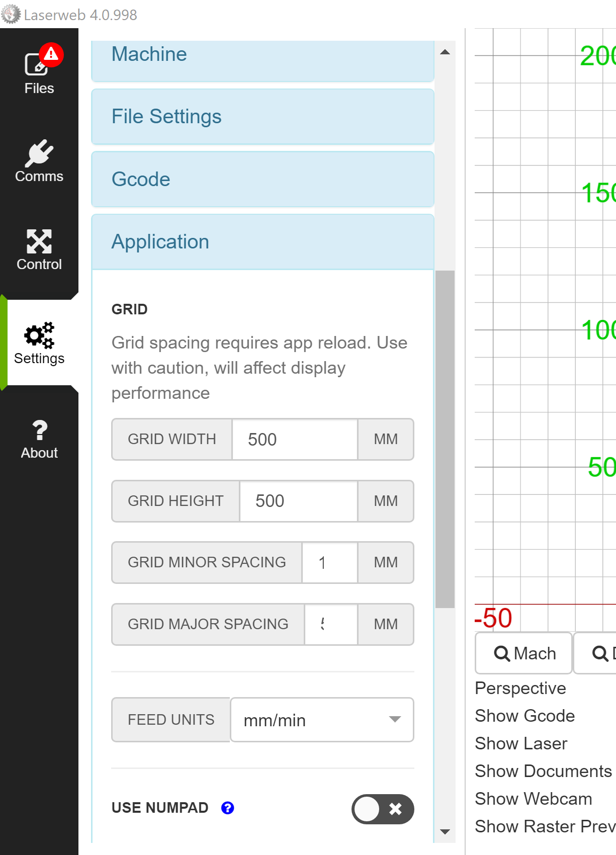The height and width of the screenshot is (855, 616).
Task: Click the 150 axis label on grid
Action: [598, 193]
